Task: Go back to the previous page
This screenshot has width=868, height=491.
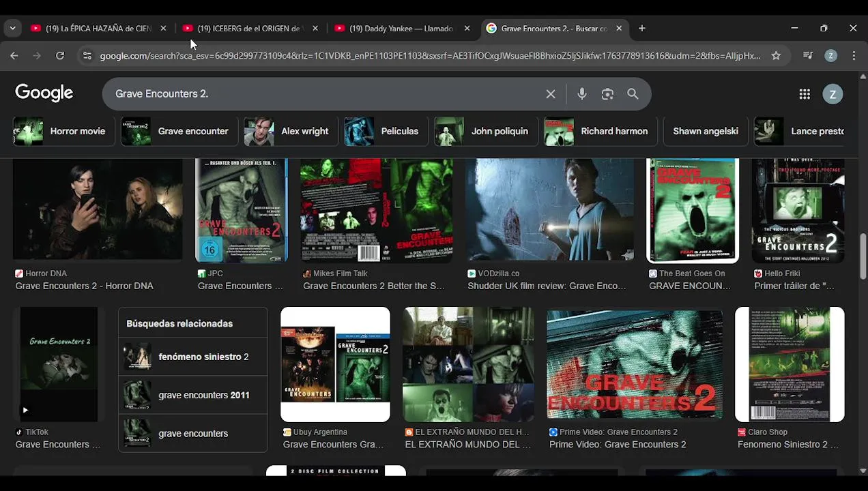Action: click(x=14, y=56)
